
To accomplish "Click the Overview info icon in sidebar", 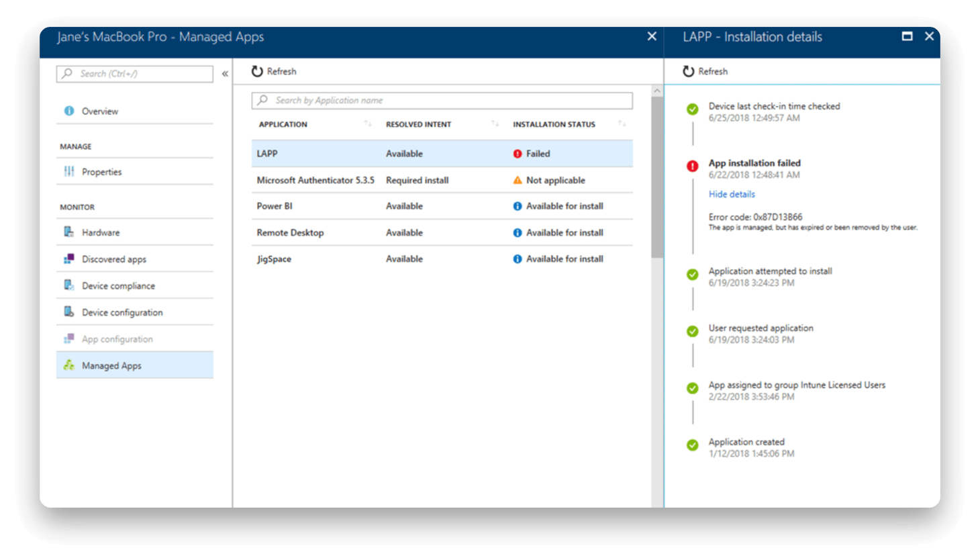I will 69,111.
